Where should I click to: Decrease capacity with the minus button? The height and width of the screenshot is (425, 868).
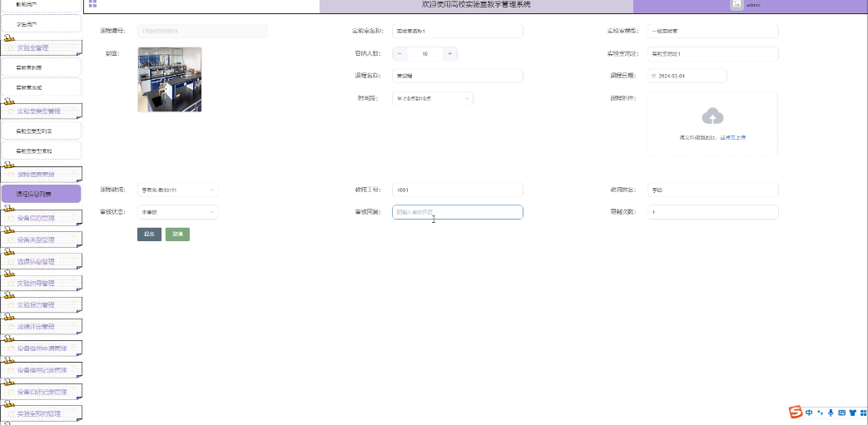pyautogui.click(x=399, y=54)
